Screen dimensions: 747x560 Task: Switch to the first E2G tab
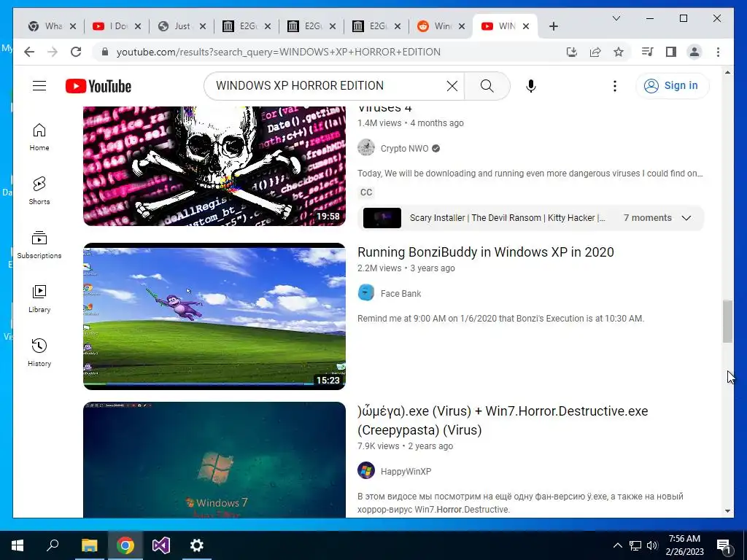tap(248, 26)
